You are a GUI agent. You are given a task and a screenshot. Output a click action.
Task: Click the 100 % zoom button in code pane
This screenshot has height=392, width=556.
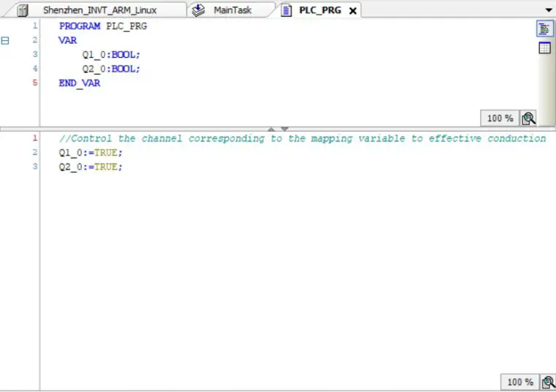[x=520, y=382]
